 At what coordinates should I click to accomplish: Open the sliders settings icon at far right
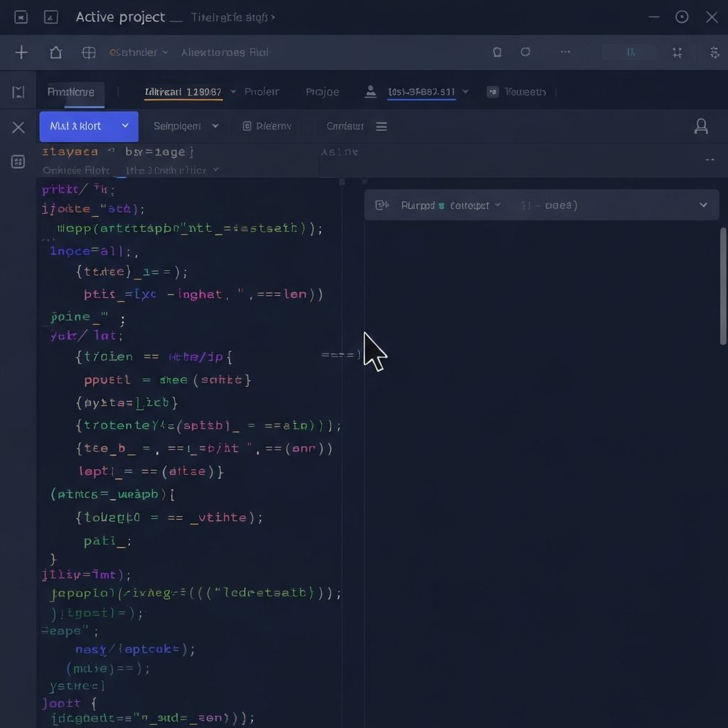(x=714, y=53)
